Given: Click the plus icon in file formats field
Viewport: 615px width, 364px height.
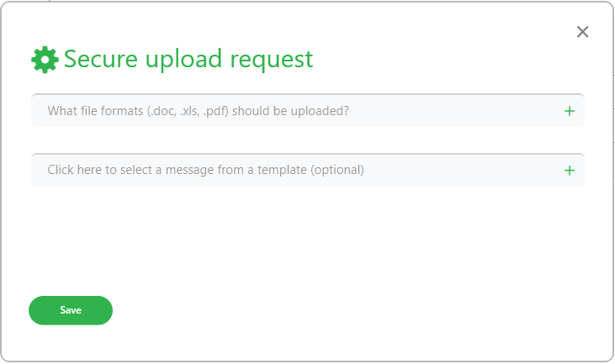Looking at the screenshot, I should pyautogui.click(x=569, y=111).
